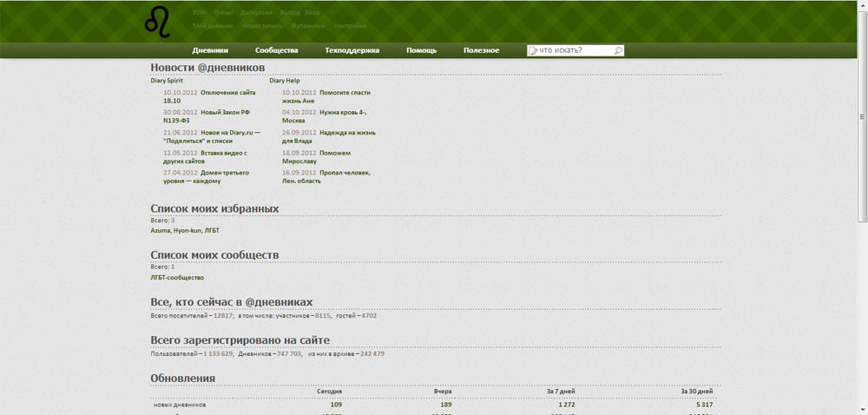Click the "Список моих сообществ" heading

pos(214,255)
